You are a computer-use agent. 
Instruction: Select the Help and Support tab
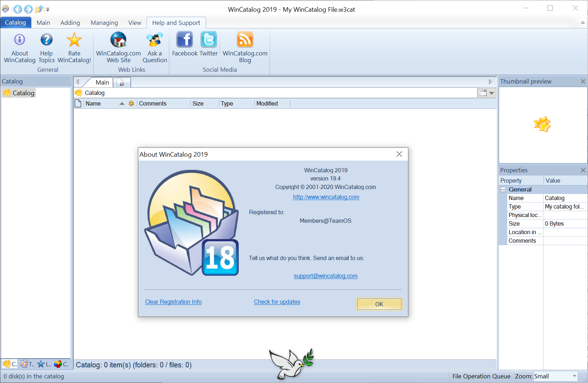click(x=176, y=23)
